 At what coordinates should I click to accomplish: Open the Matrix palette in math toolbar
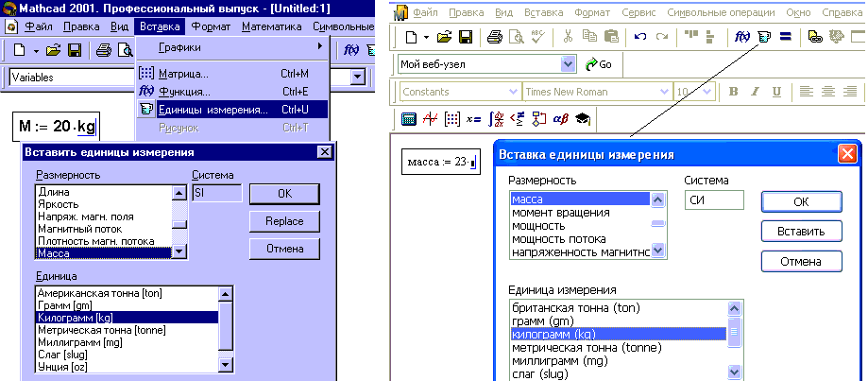[452, 119]
